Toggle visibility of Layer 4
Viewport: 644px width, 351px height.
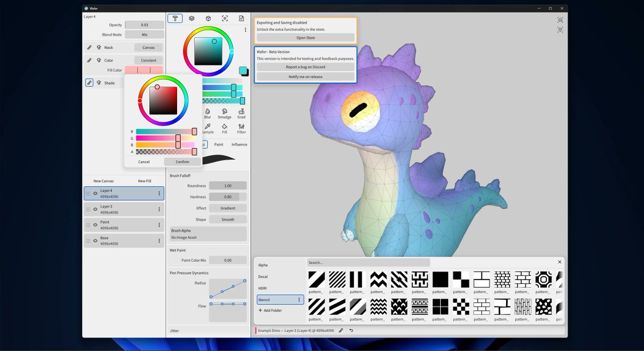click(x=95, y=194)
